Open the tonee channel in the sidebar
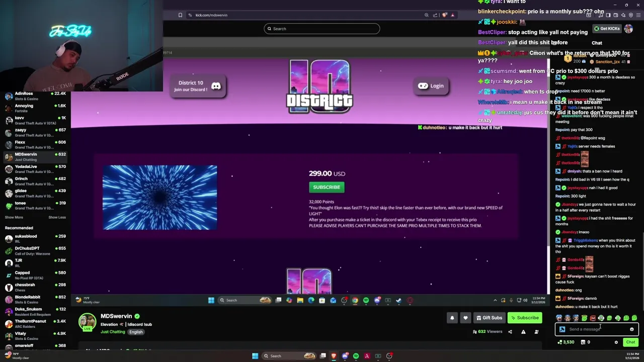The height and width of the screenshot is (362, 644). point(35,205)
